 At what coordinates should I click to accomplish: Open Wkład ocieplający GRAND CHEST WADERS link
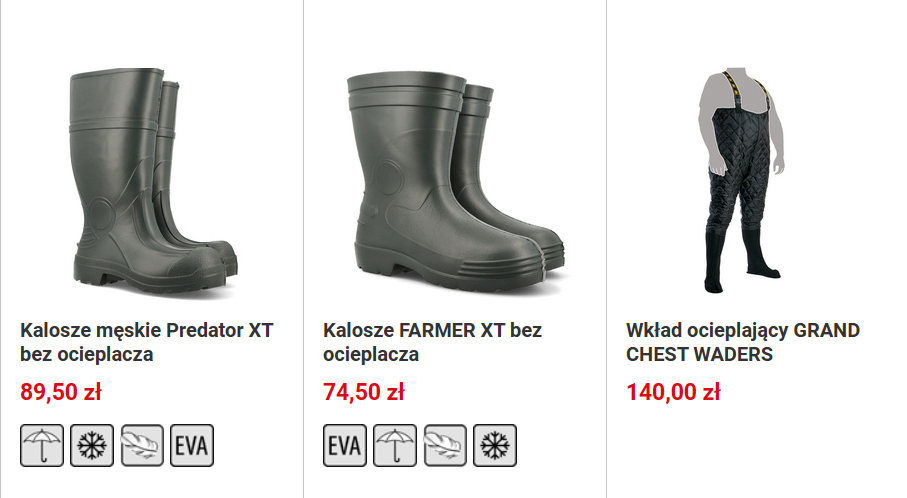point(743,342)
